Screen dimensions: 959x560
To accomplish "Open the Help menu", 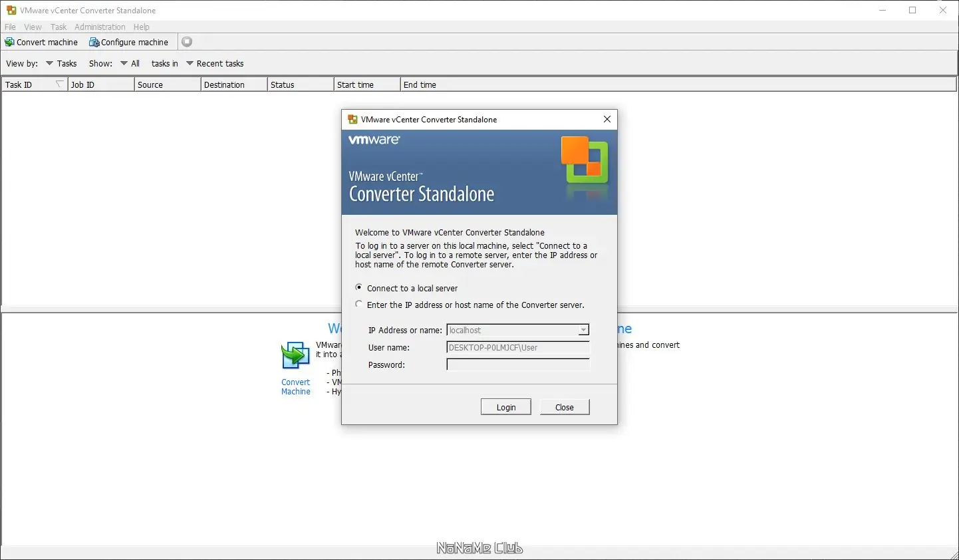I will [142, 27].
